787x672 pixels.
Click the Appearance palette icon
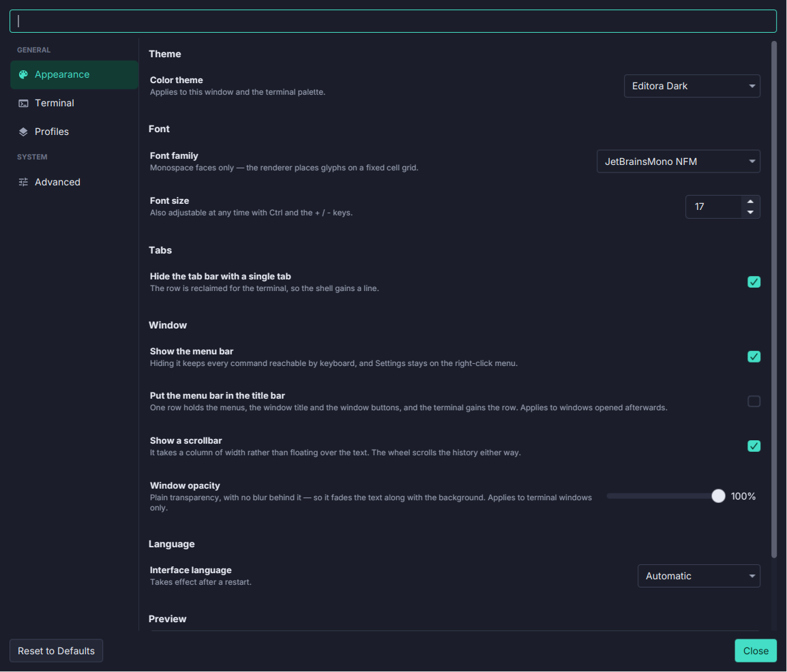pos(23,75)
